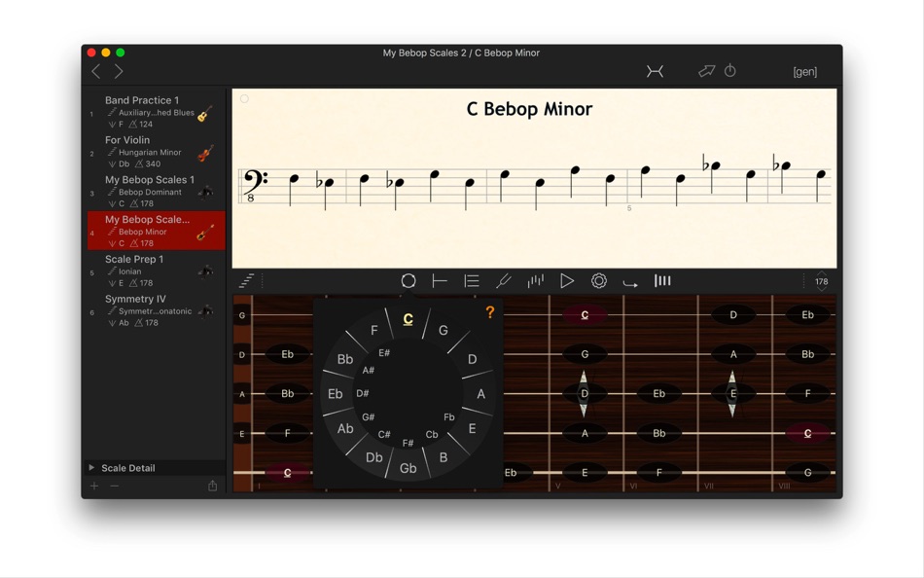The height and width of the screenshot is (578, 924).
Task: Open My Bebop Scales 1 entry
Action: pos(157,191)
